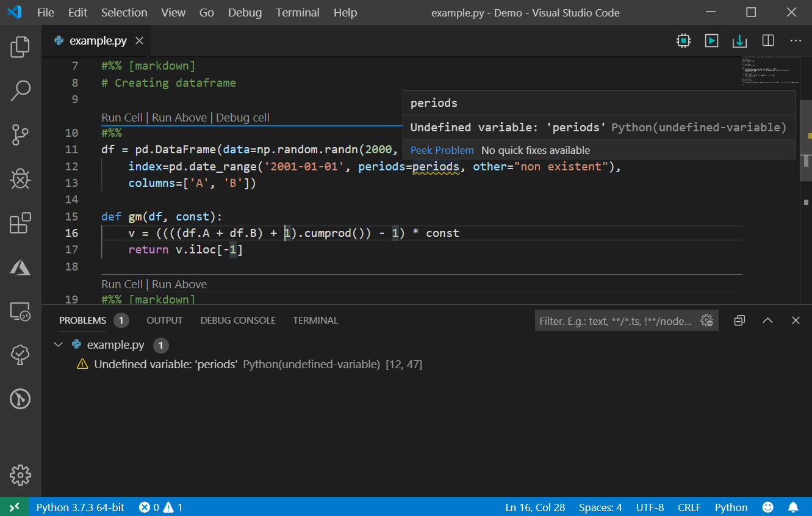Open Manage settings gear icon
The height and width of the screenshot is (516, 812).
(x=20, y=475)
